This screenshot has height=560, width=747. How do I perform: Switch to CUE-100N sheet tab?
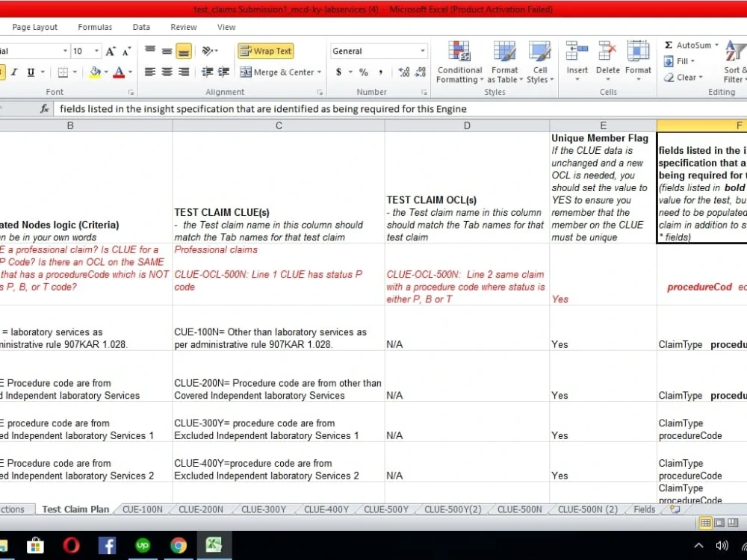pos(143,509)
